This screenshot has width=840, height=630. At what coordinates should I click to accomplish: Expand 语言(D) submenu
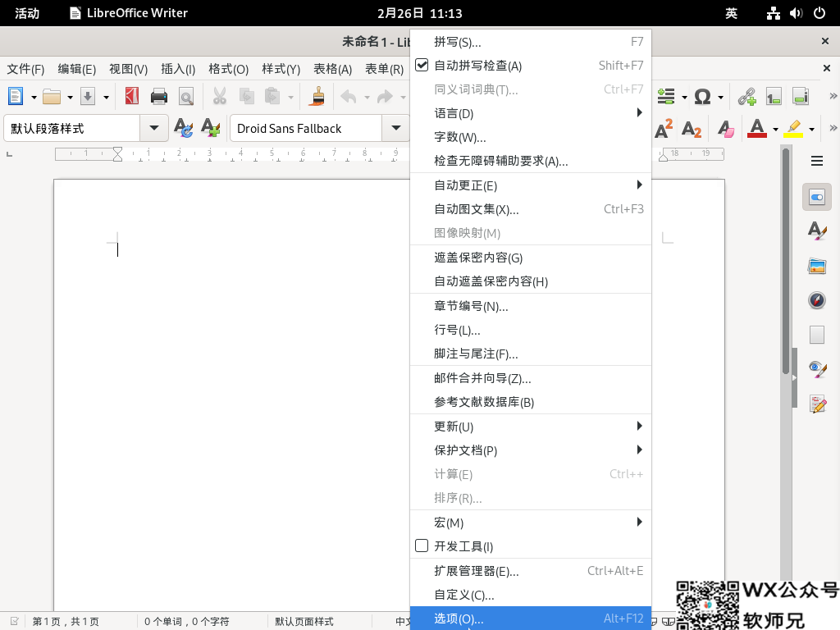click(531, 113)
